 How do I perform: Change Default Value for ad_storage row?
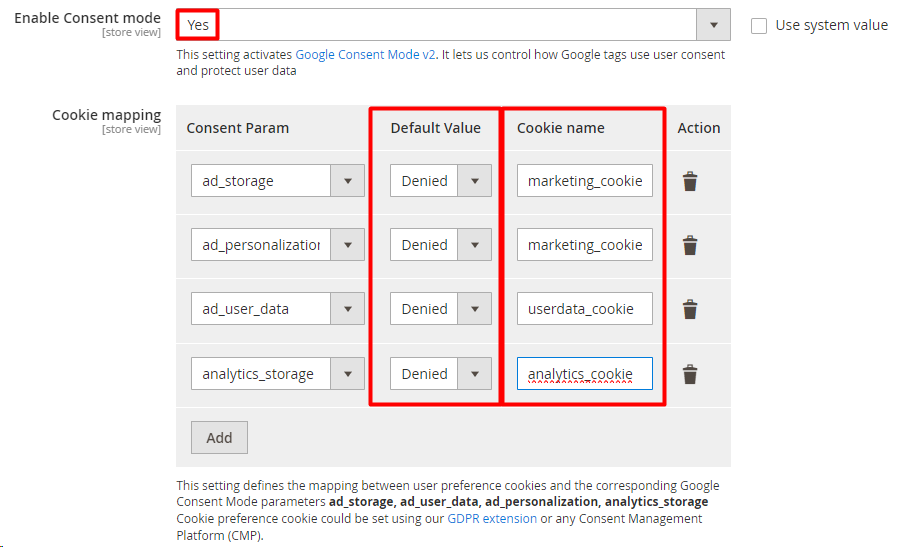pos(441,181)
